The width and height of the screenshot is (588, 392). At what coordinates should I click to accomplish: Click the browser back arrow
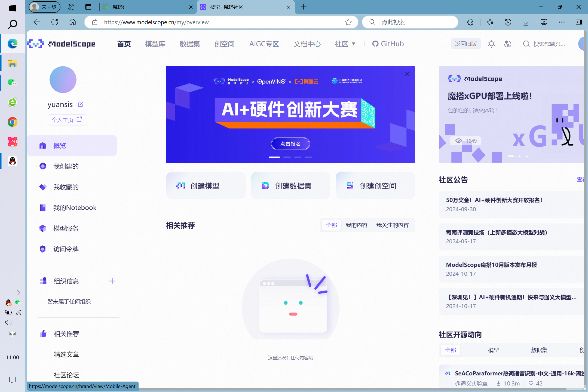(36, 22)
